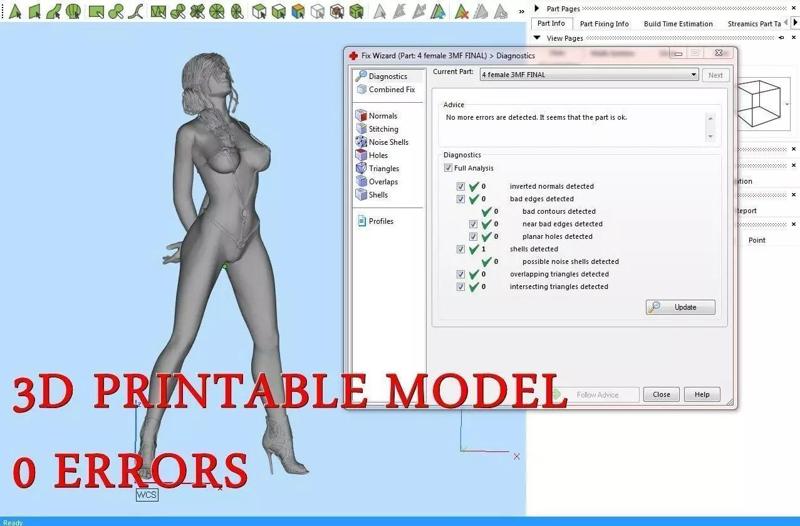
Task: Collapse the View Pages section
Action: point(537,38)
